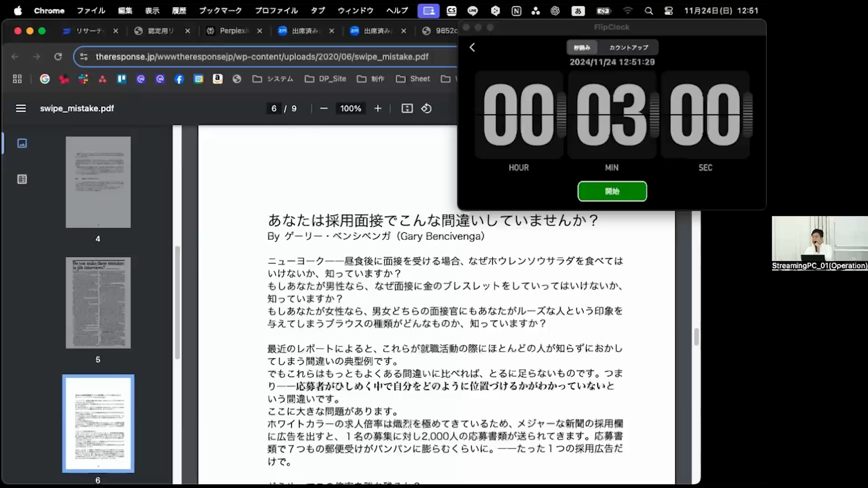Open the screen-mirroring icon in the menu bar

pos(429,10)
